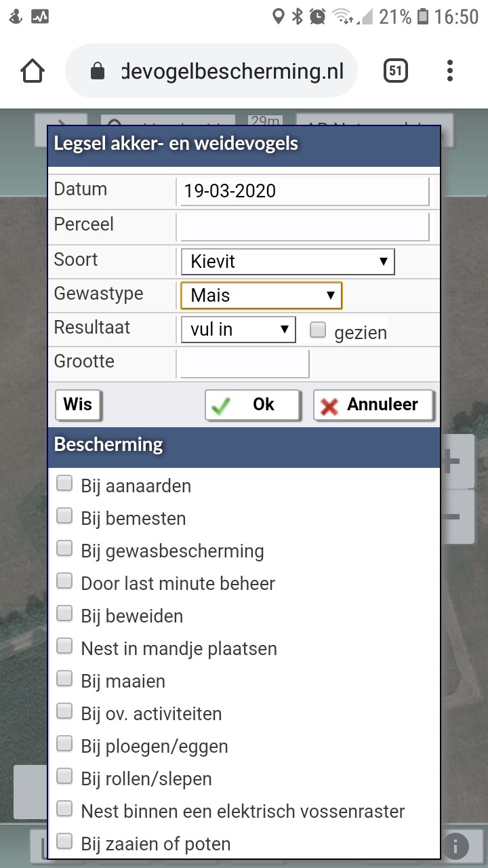488x868 pixels.
Task: Open the Resultaat dropdown showing vul in
Action: 238,330
